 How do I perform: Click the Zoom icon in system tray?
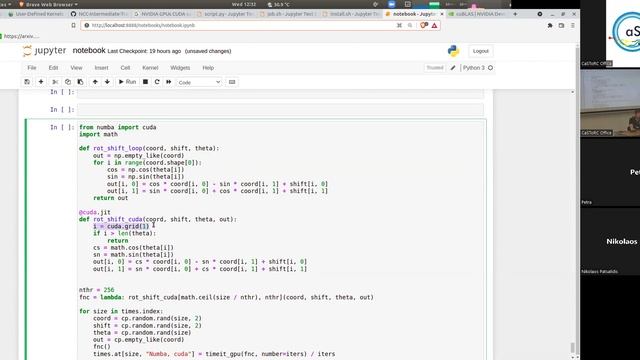tap(391, 4)
